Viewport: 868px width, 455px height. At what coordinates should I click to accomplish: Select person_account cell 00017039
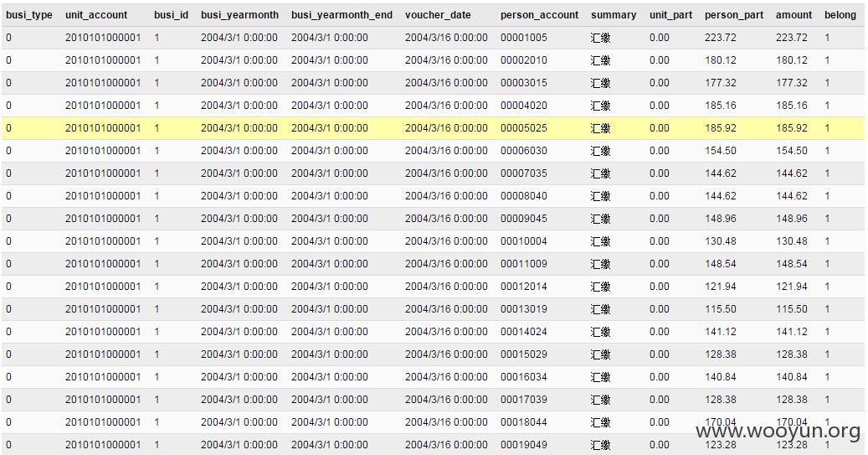[524, 400]
